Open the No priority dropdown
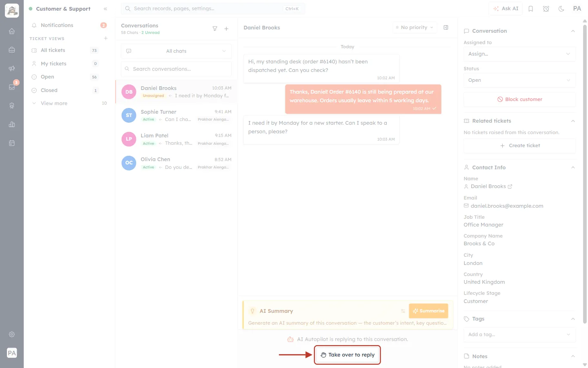Viewport: 588px width, 368px height. click(414, 27)
